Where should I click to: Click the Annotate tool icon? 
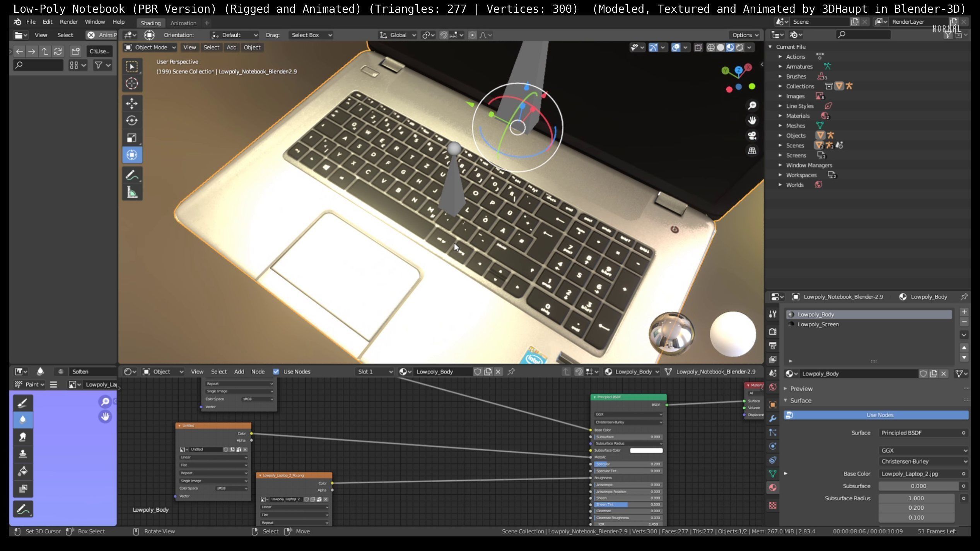click(132, 176)
